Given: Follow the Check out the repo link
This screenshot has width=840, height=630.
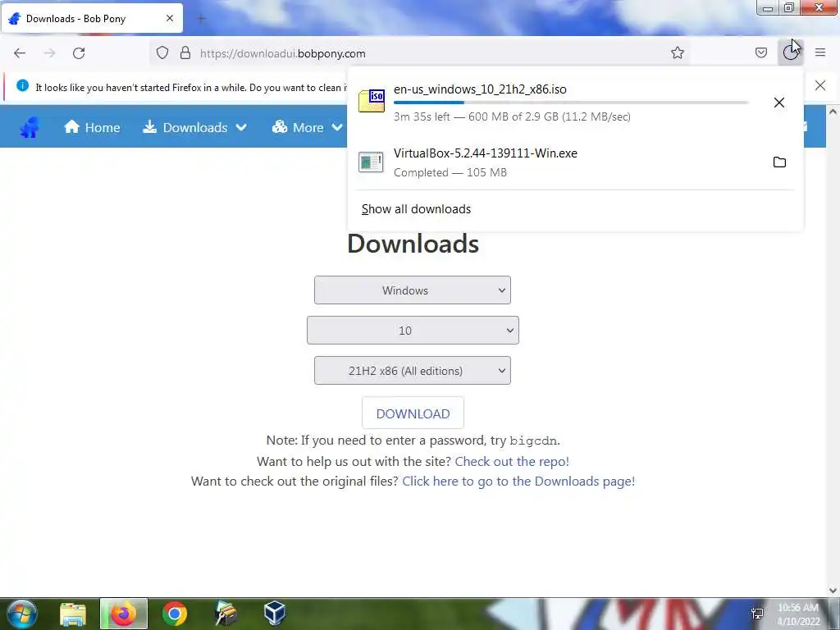Looking at the screenshot, I should (x=512, y=461).
